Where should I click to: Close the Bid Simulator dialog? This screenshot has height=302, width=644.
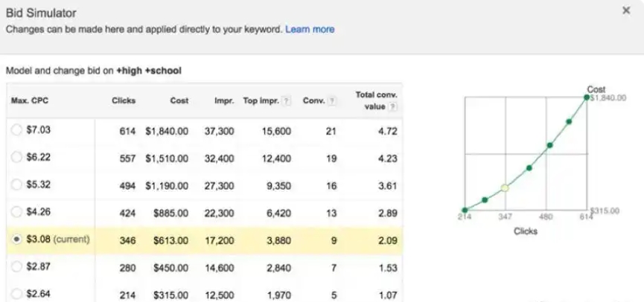click(626, 10)
